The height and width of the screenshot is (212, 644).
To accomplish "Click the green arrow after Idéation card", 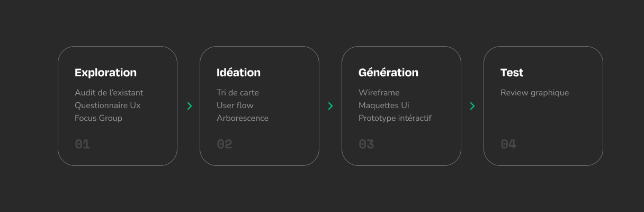I will (x=330, y=106).
